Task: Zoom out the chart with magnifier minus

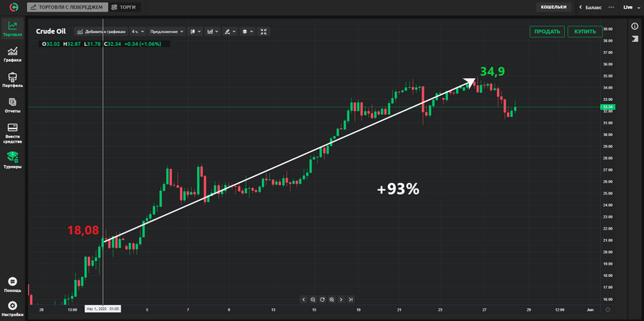Action: [312, 299]
